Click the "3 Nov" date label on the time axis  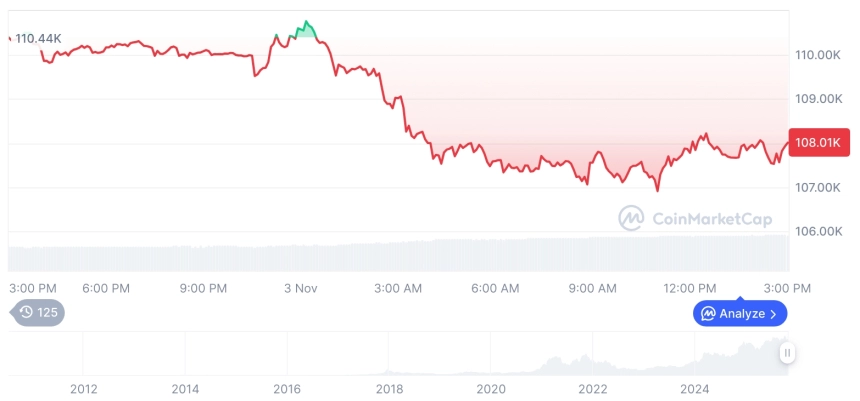300,288
